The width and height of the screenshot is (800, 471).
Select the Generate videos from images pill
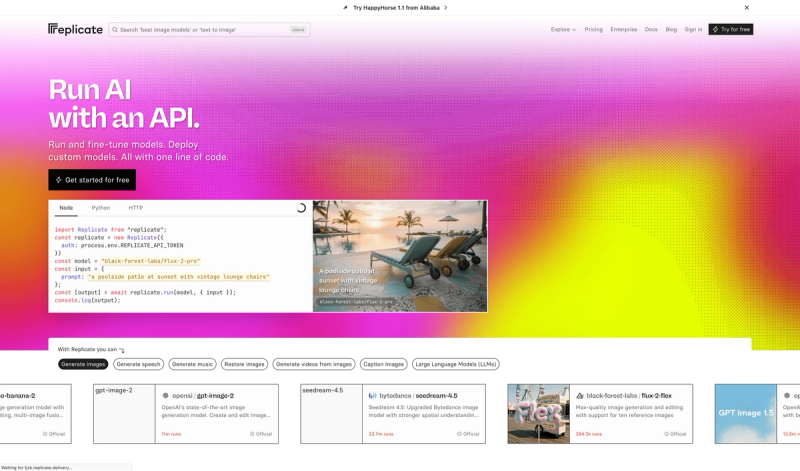coord(314,364)
